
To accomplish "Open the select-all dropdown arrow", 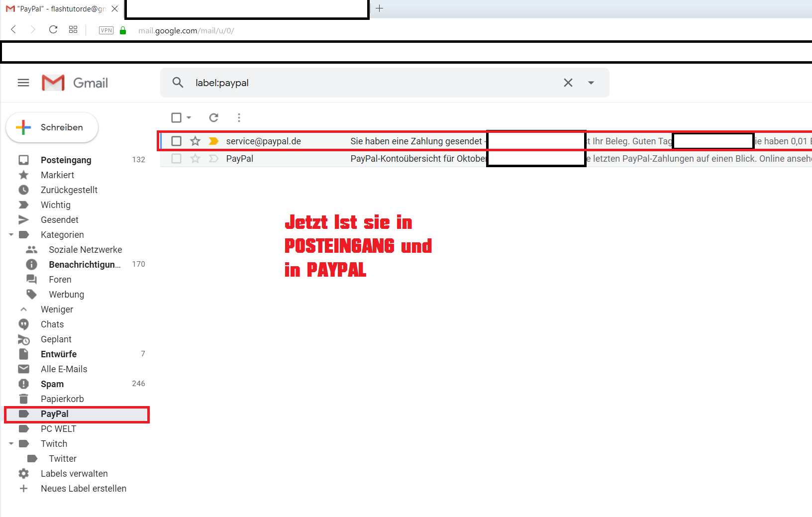I will tap(189, 117).
